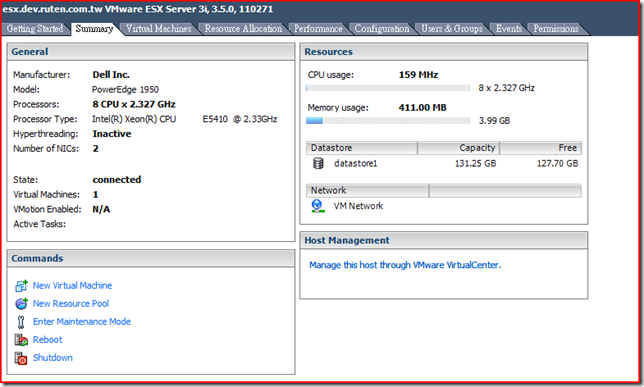Screen dimensions: 644x387
Task: Click the connected state value
Action: coord(117,180)
